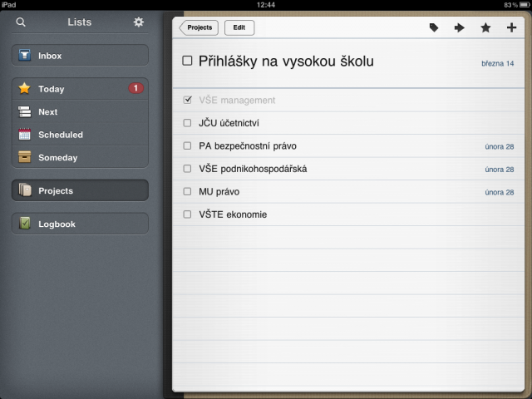Open the JČU účetnictví task
The image size is (532, 399).
coord(348,123)
